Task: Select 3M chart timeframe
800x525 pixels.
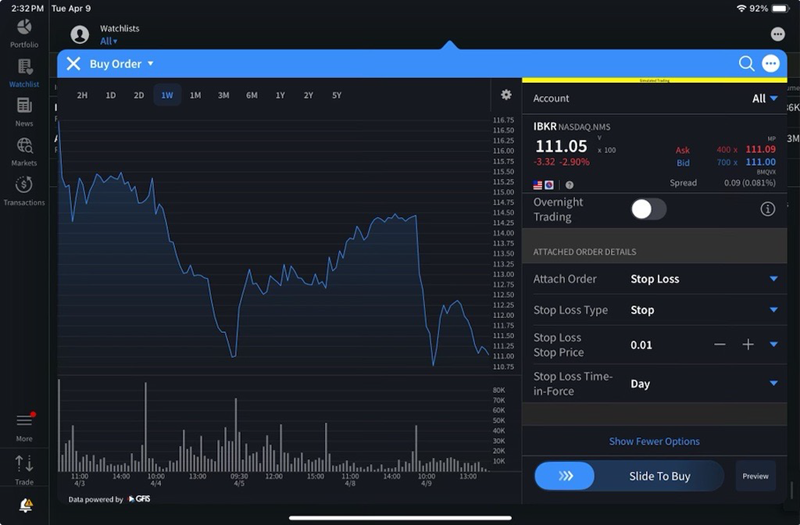Action: pyautogui.click(x=223, y=95)
